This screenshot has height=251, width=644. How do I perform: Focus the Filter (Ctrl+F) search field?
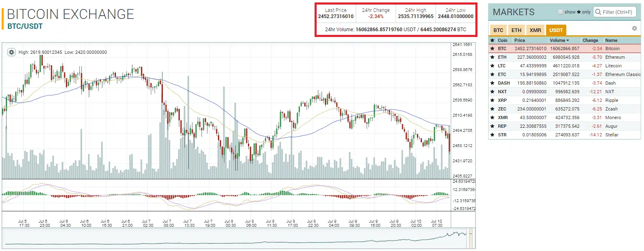click(x=616, y=12)
